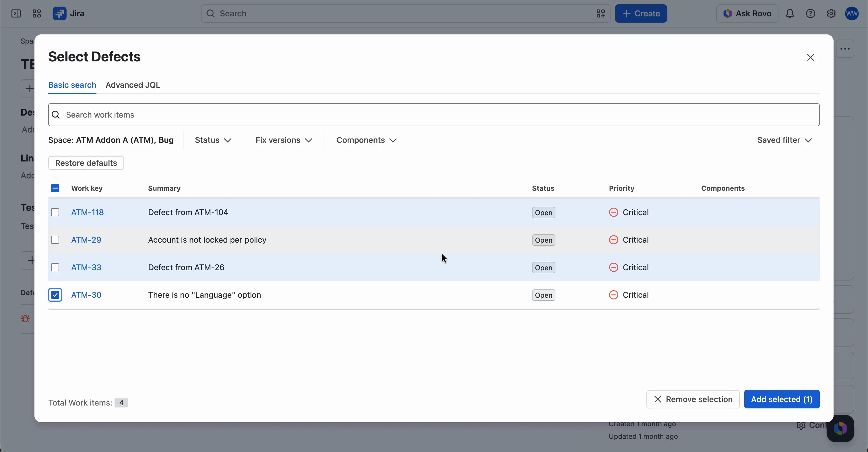
Task: Click the Work key column header
Action: (x=87, y=188)
